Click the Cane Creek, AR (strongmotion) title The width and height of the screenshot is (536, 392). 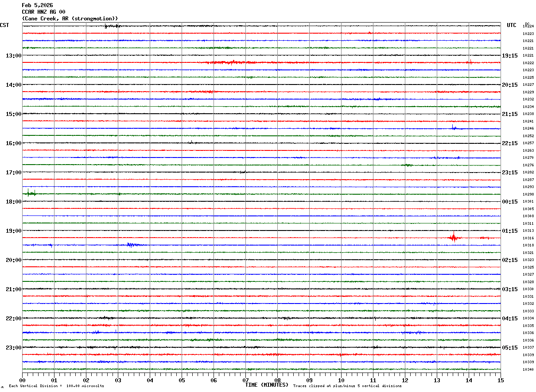pyautogui.click(x=70, y=19)
